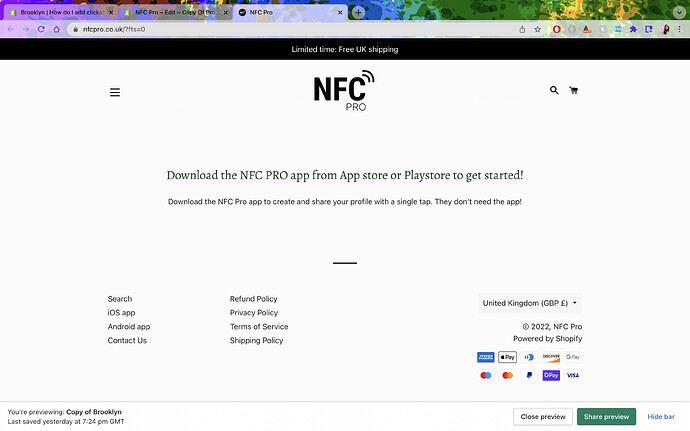Image resolution: width=690 pixels, height=431 pixels.
Task: Click the Visa payment icon
Action: 573,375
